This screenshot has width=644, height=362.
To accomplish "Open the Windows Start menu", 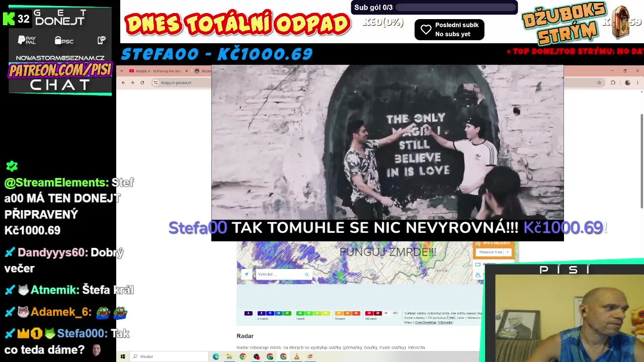I will point(123,356).
